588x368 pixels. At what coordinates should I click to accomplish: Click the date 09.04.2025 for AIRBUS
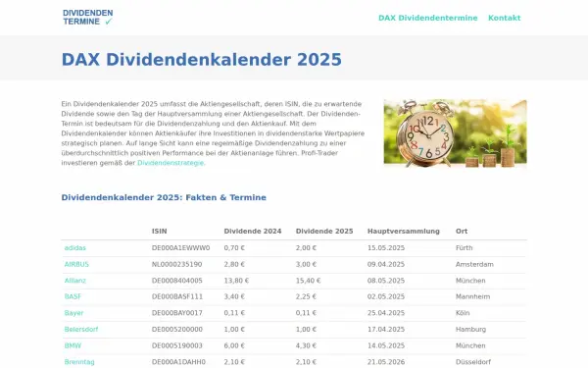click(x=386, y=264)
